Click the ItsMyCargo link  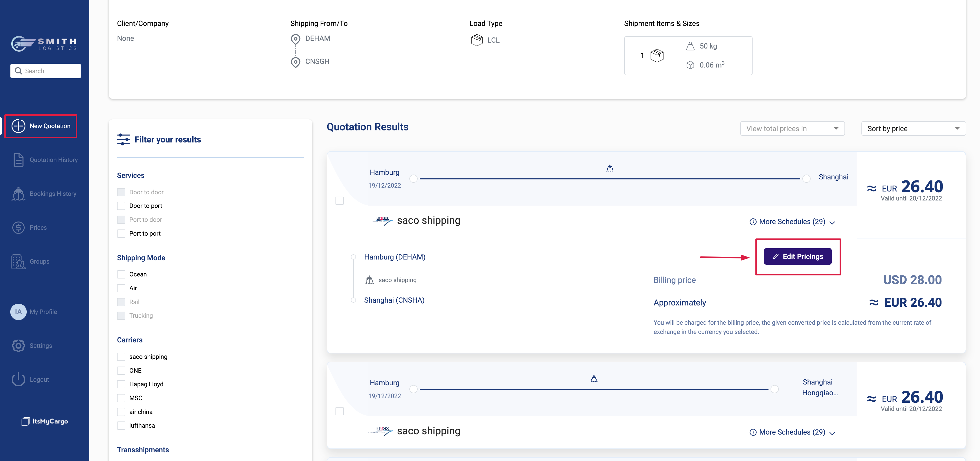[x=45, y=421]
